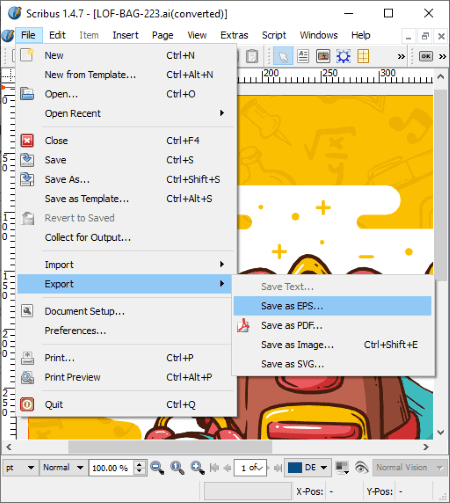Viewport: 450px width, 503px height.
Task: Open the DE layer dropdown
Action: tap(308, 467)
